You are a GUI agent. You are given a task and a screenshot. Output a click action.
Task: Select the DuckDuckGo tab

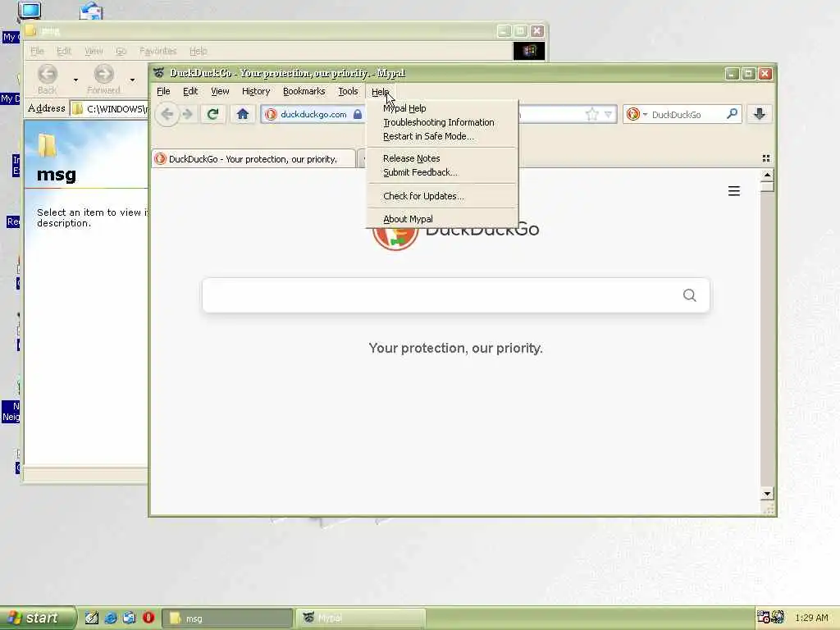tap(253, 159)
